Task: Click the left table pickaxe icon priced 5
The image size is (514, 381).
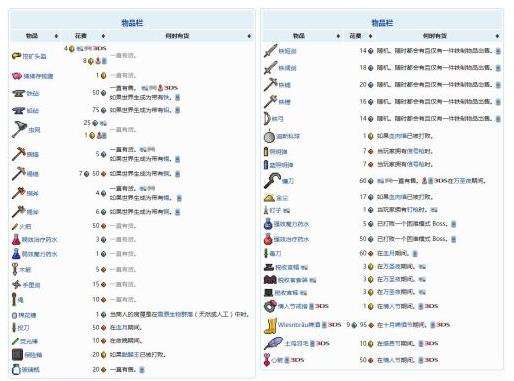Action: (19, 154)
